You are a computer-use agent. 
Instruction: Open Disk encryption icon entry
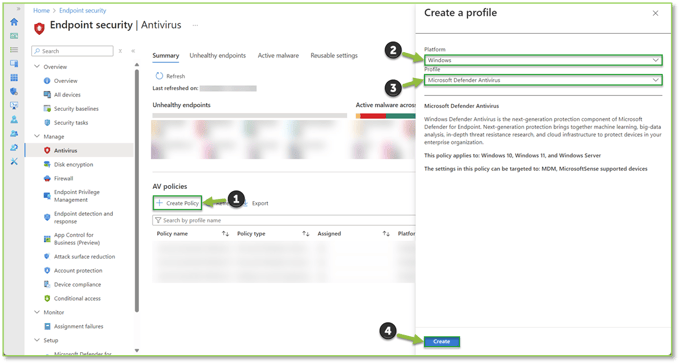(x=47, y=164)
